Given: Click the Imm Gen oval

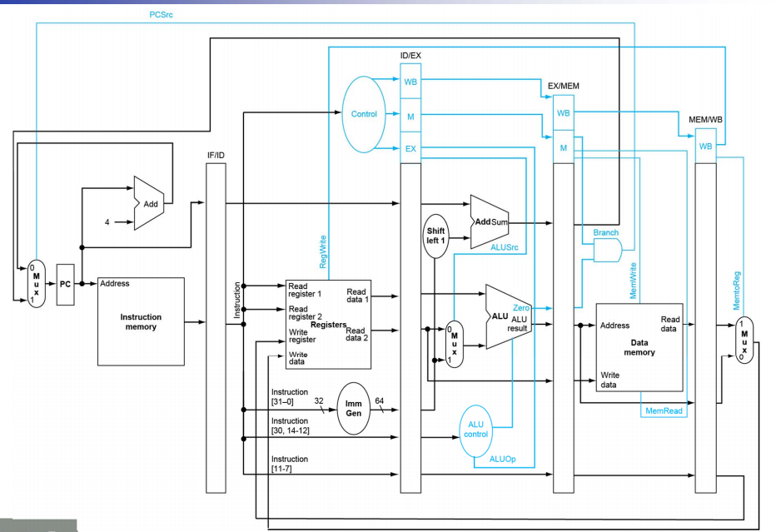Looking at the screenshot, I should coord(354,409).
